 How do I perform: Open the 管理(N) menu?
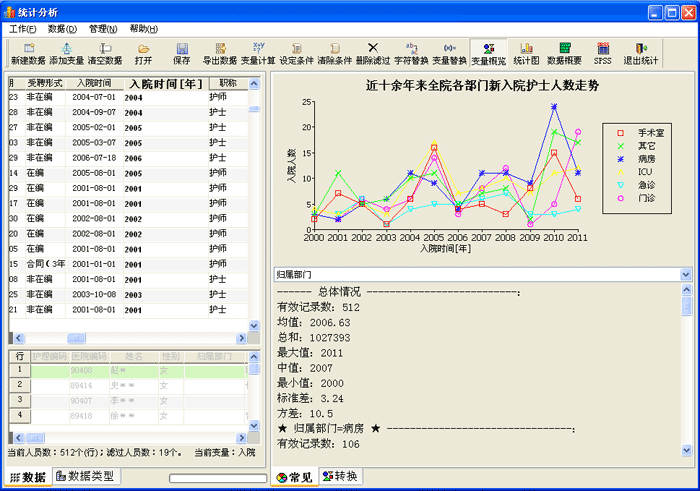coord(103,29)
